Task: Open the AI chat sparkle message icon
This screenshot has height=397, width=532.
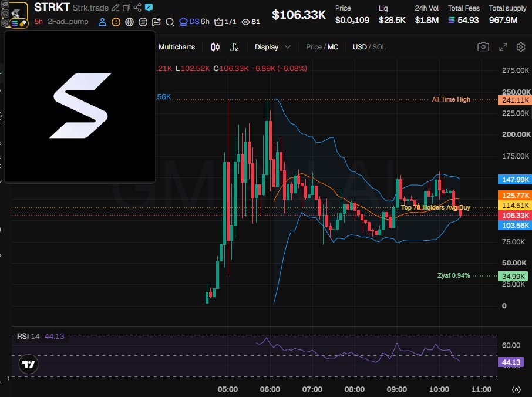Action: tap(156, 22)
